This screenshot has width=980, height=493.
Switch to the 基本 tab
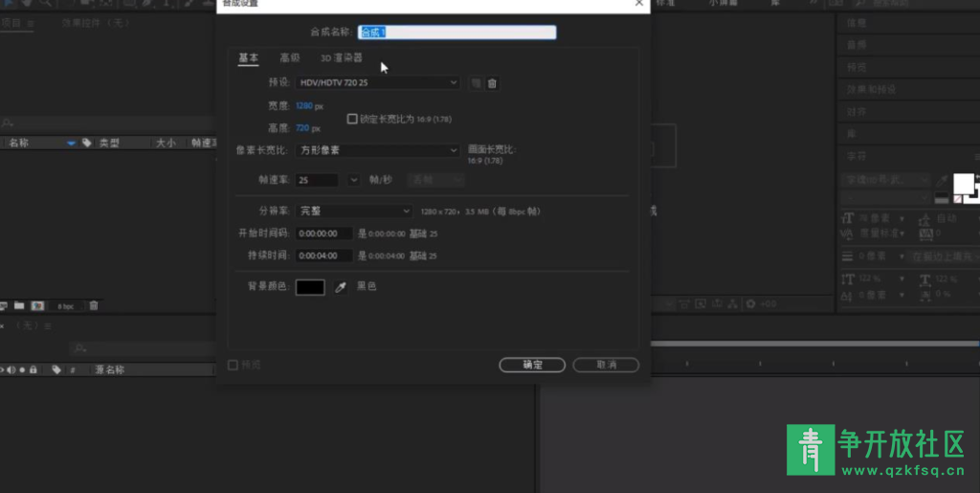point(248,58)
